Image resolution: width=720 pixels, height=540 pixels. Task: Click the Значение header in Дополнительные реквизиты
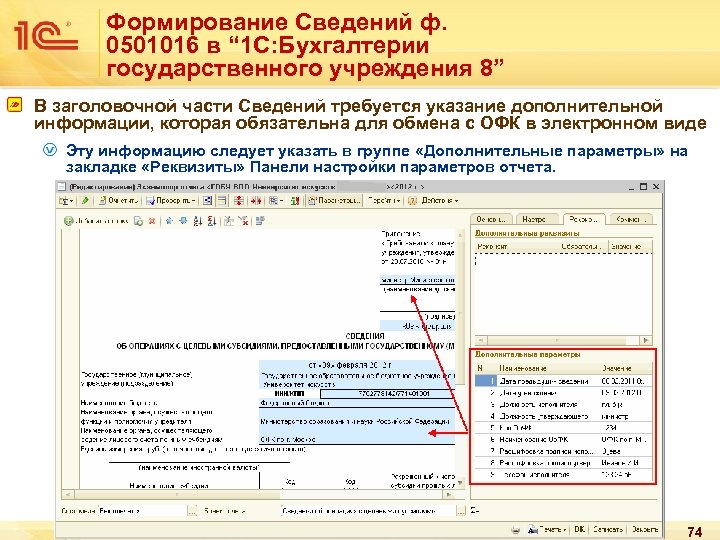tap(630, 247)
